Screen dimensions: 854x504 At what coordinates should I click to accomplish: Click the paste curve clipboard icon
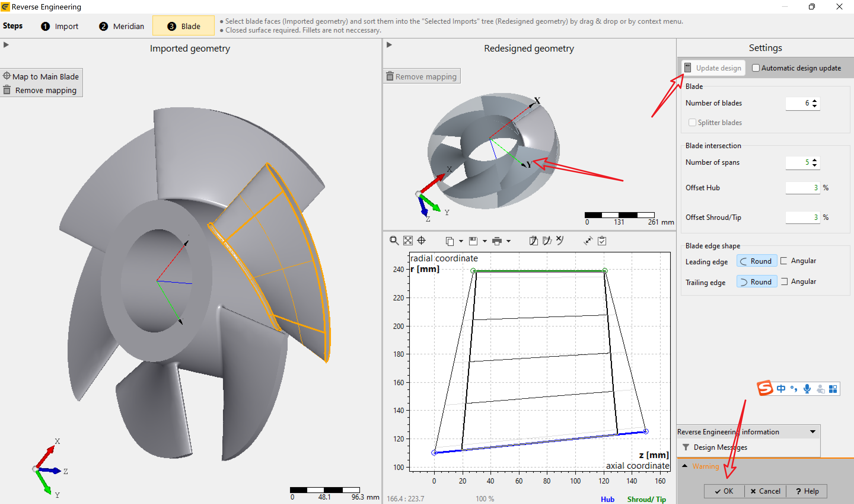(x=533, y=241)
